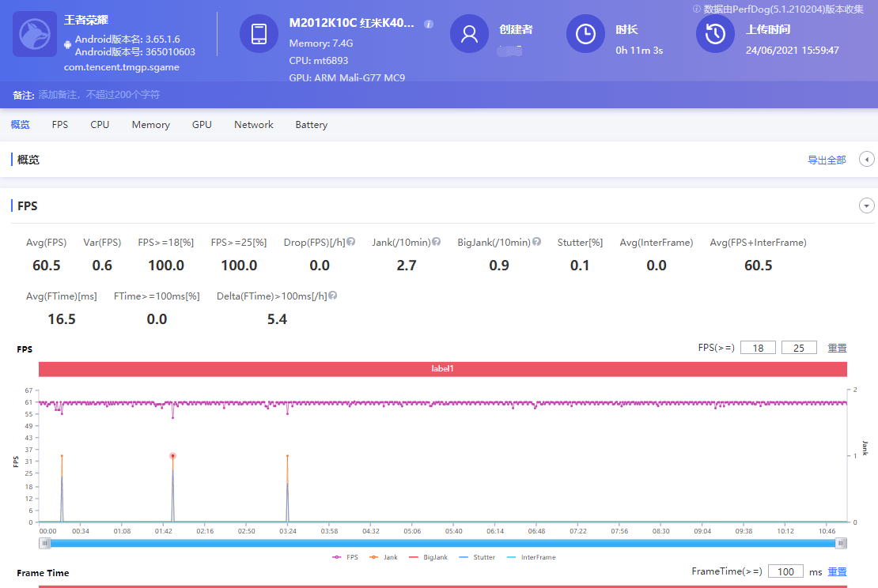Show help for Jank(/10min) metric
This screenshot has height=588, width=878.
pyautogui.click(x=436, y=242)
